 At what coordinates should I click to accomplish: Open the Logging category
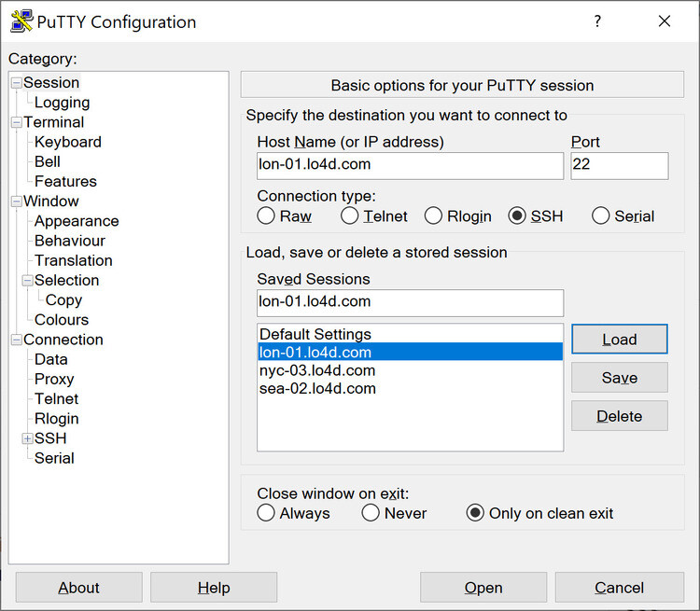click(62, 103)
